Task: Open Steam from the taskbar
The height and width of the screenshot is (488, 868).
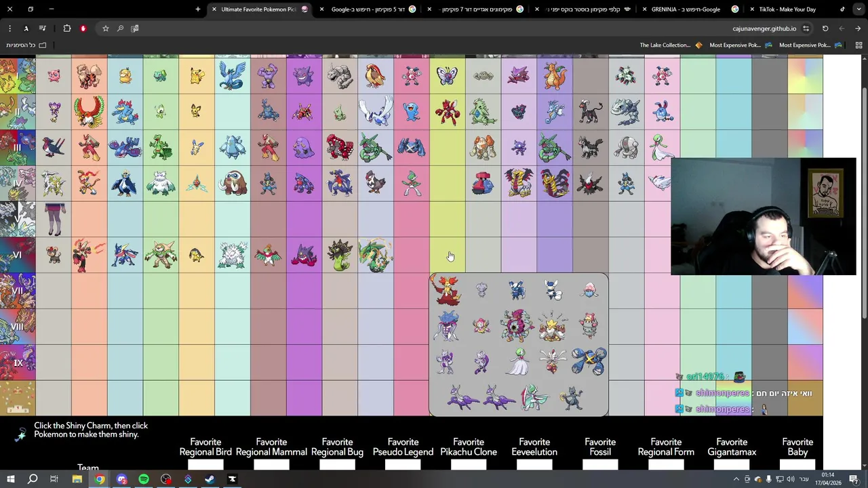Action: click(210, 479)
